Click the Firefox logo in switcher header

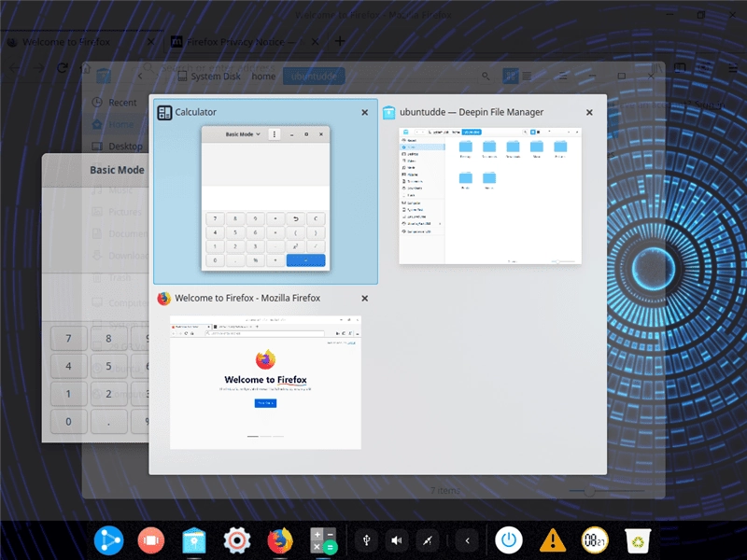164,298
